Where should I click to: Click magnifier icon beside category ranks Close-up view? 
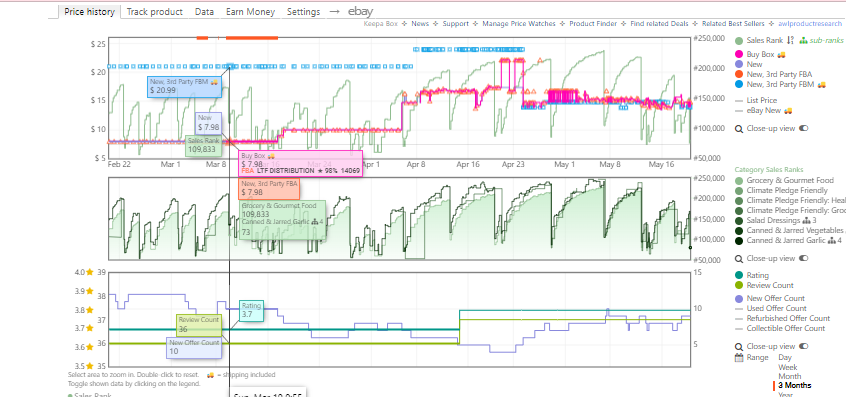click(739, 259)
